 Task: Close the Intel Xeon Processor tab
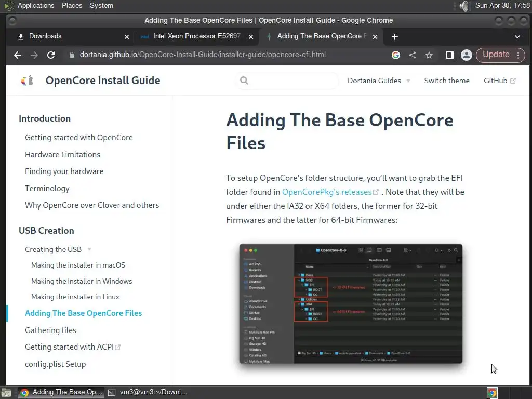point(251,37)
